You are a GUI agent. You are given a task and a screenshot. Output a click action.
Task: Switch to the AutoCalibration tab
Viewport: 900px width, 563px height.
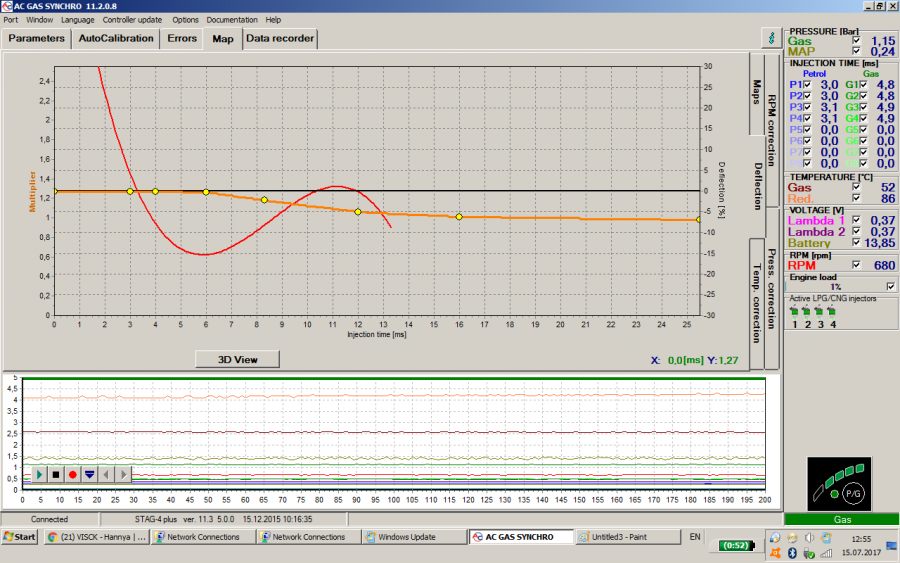(x=117, y=39)
